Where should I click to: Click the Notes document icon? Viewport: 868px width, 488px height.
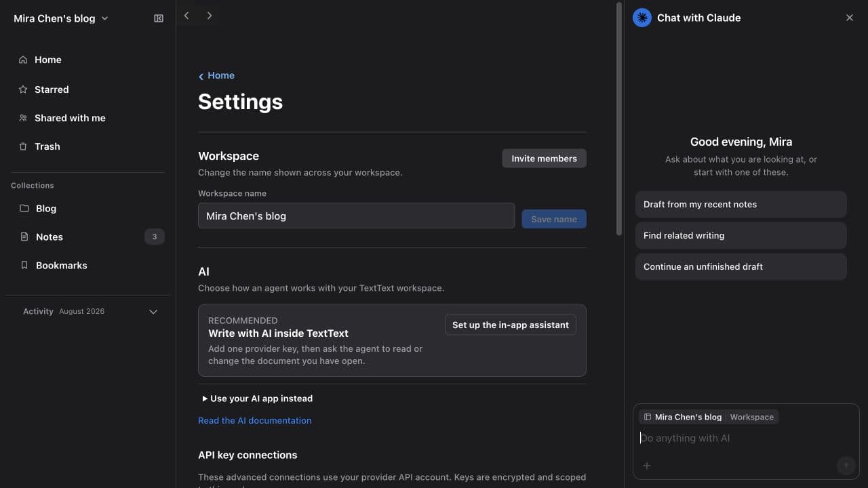(x=24, y=237)
